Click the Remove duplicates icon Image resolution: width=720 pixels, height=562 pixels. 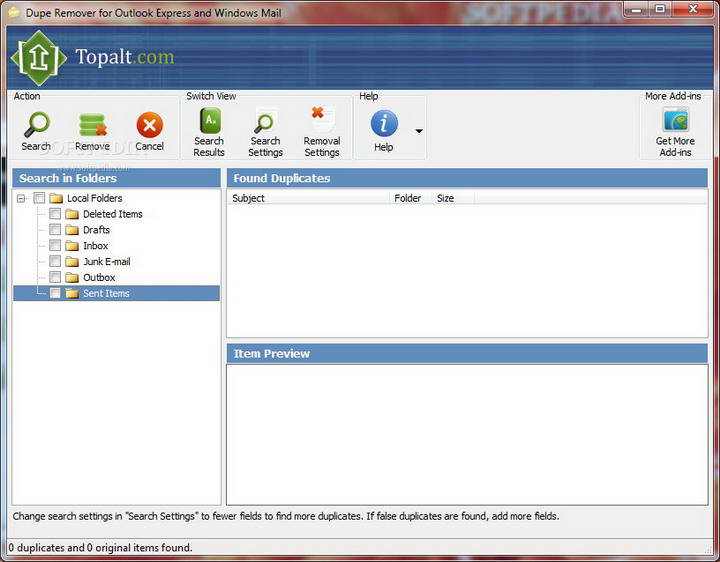92,125
